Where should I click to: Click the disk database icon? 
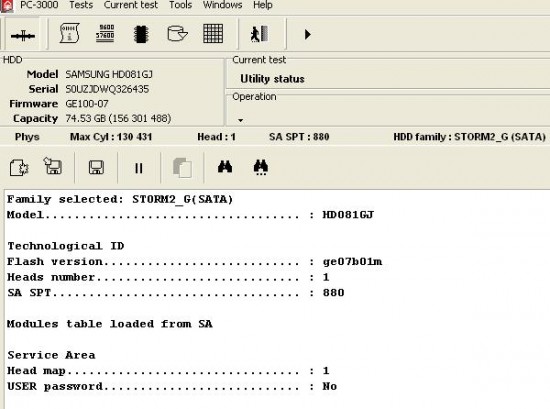coord(177,34)
